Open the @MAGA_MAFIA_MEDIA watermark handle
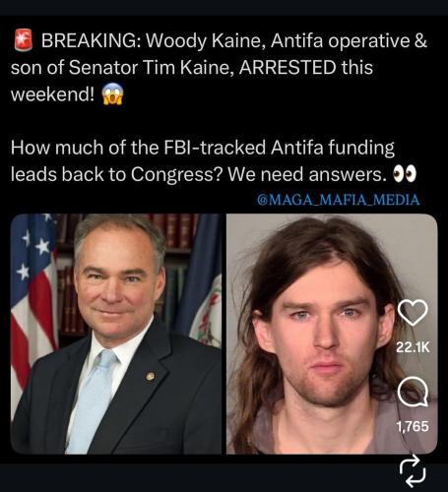 tap(339, 200)
